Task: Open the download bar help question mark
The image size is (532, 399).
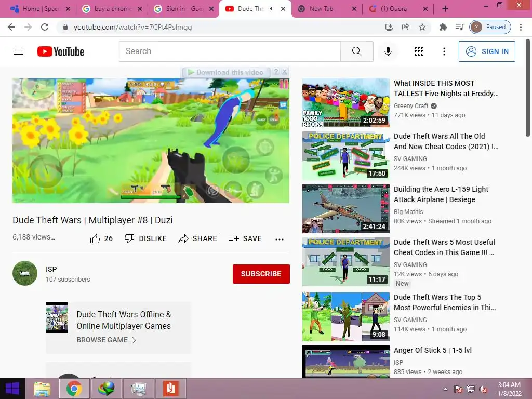Action: coord(276,72)
